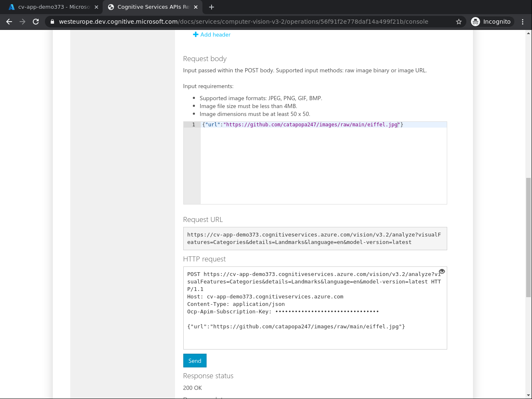Click the Image file size requirement bullet

pos(249,106)
